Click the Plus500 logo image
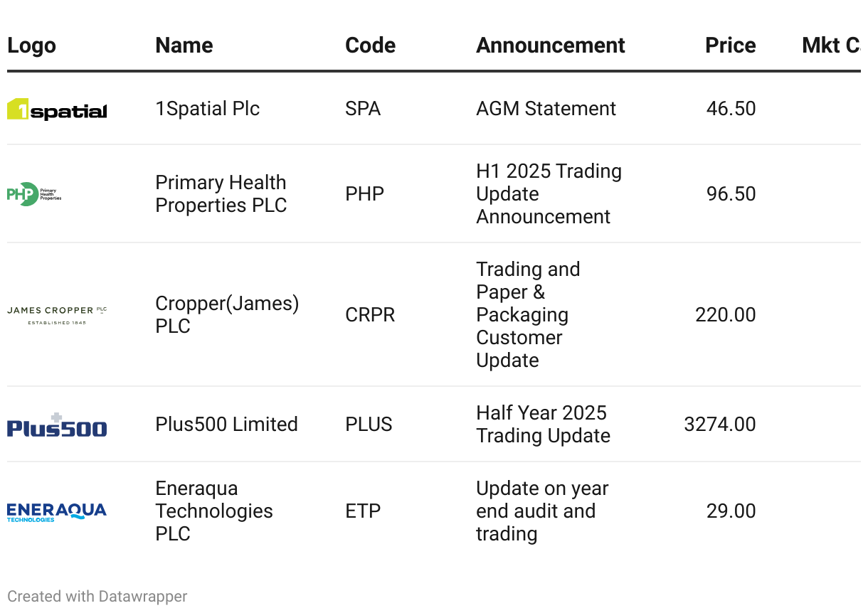The height and width of the screenshot is (613, 868). 57,425
